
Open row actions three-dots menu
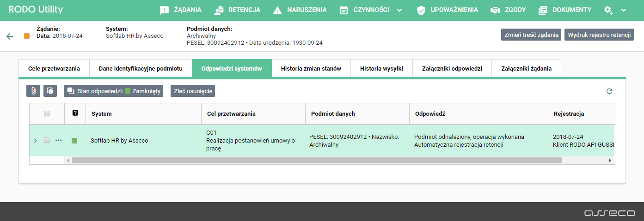(58, 140)
